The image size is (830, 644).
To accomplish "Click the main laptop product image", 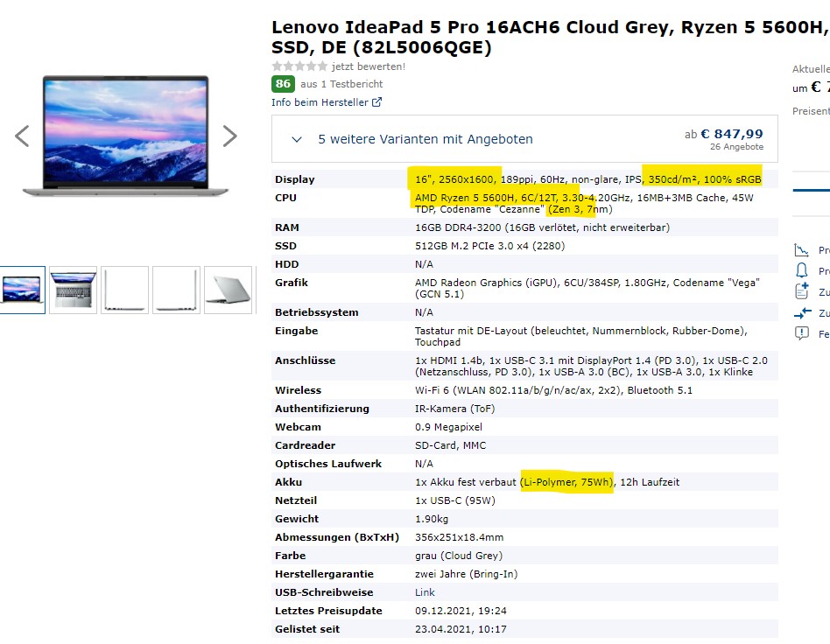I will tap(126, 136).
